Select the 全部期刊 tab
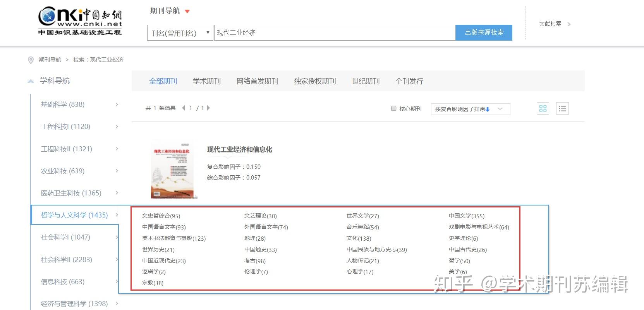644x310 pixels. pos(163,81)
